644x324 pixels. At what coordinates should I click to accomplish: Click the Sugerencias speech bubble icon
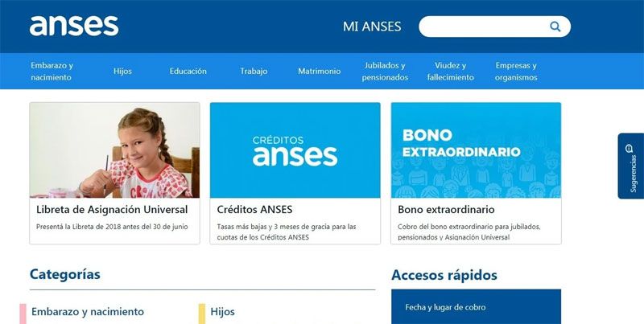(629, 149)
